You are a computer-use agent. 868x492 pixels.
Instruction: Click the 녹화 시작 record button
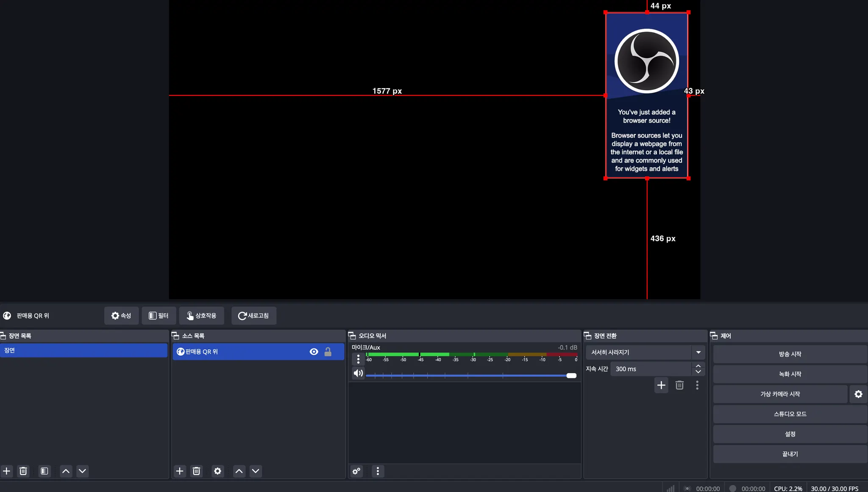pyautogui.click(x=790, y=374)
